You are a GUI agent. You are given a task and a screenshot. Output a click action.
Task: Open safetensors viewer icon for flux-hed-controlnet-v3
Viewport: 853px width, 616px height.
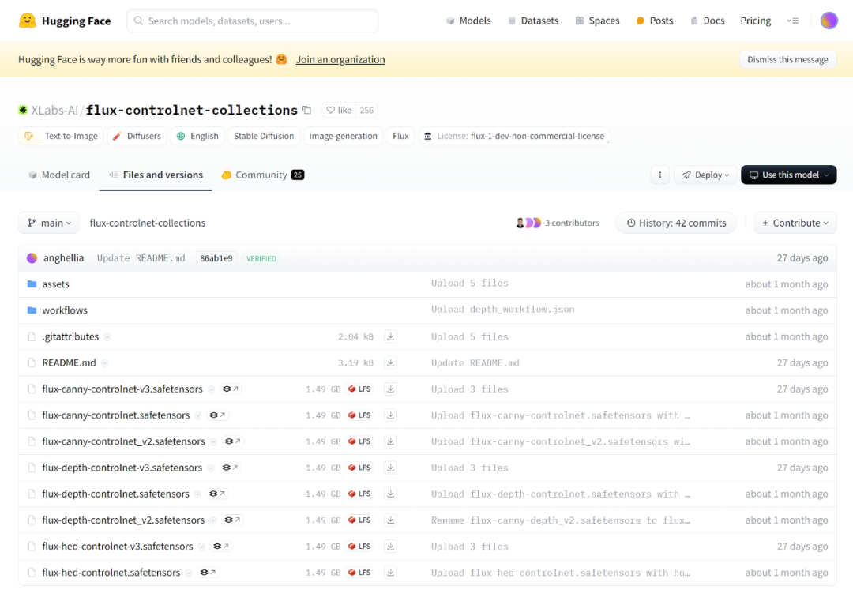coord(221,546)
